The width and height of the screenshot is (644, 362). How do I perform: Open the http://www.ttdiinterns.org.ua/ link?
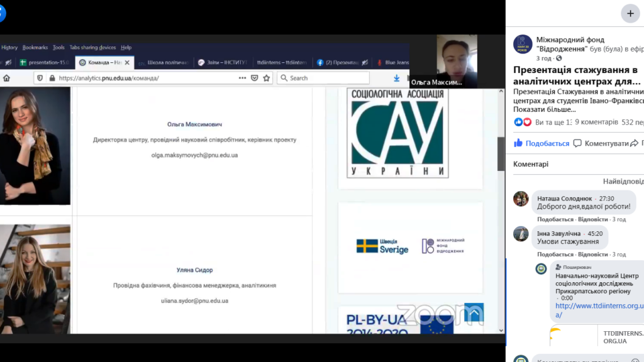click(x=599, y=310)
